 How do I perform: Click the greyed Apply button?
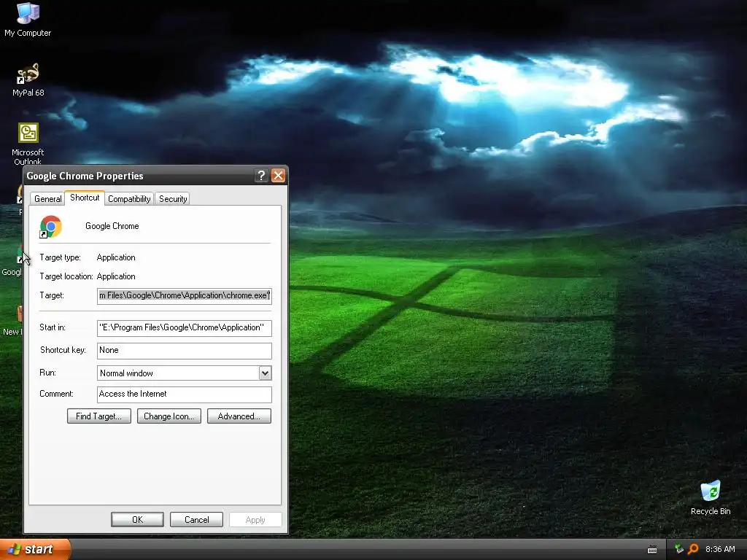coord(255,519)
